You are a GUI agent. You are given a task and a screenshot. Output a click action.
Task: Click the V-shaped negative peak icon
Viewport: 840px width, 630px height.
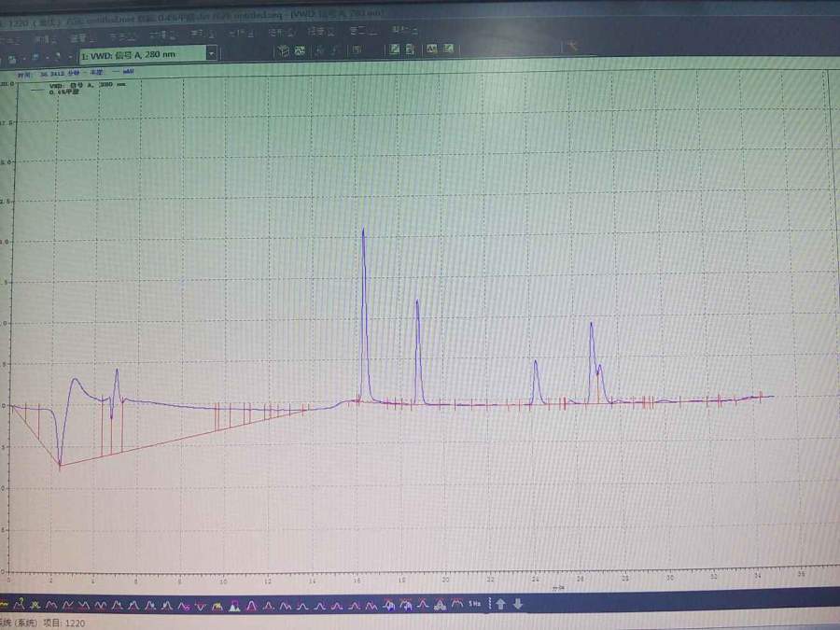coord(201,606)
